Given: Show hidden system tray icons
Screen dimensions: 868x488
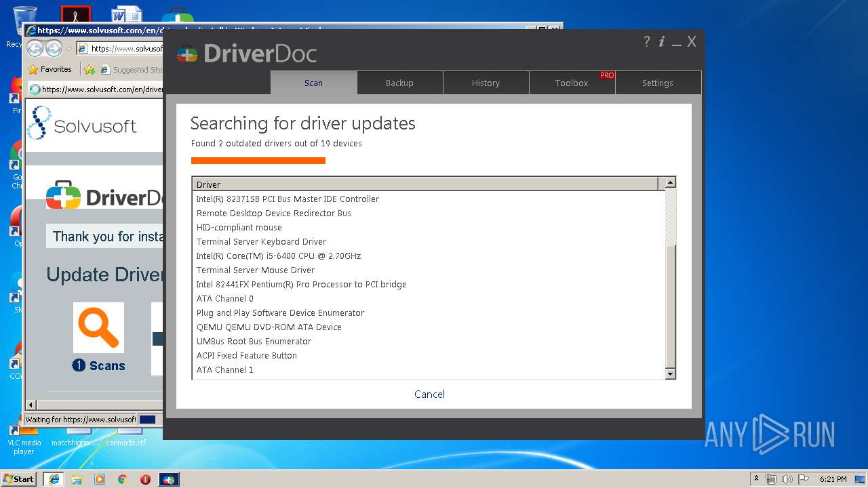Looking at the screenshot, I should pos(757,479).
